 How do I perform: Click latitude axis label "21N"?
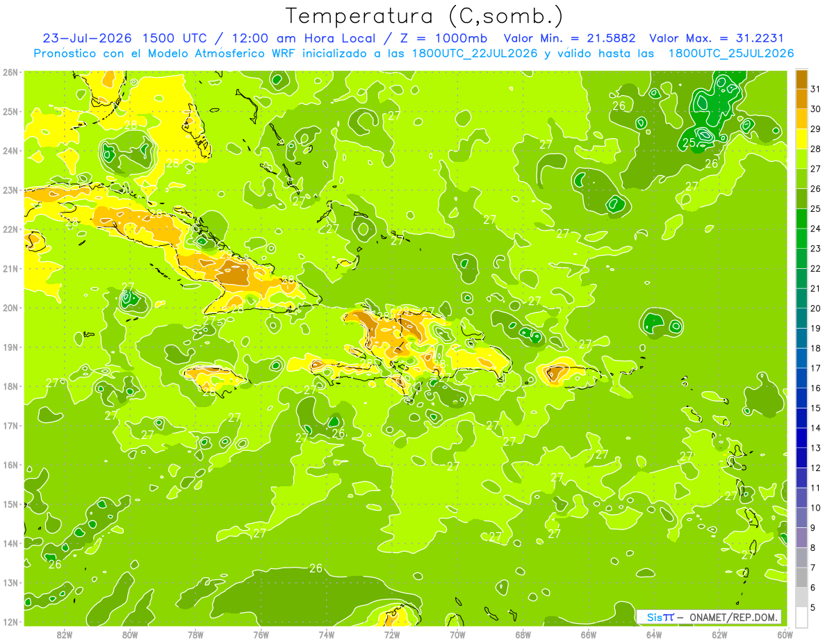[10, 269]
